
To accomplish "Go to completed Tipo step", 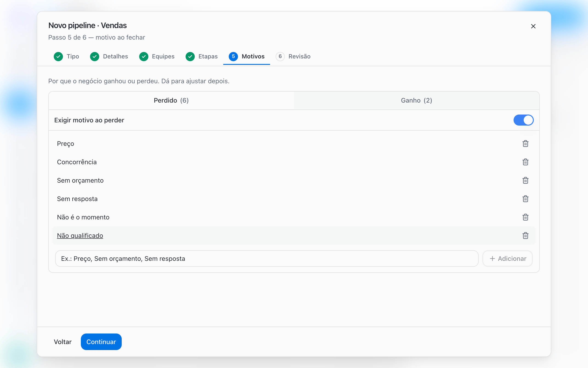I will (x=66, y=57).
